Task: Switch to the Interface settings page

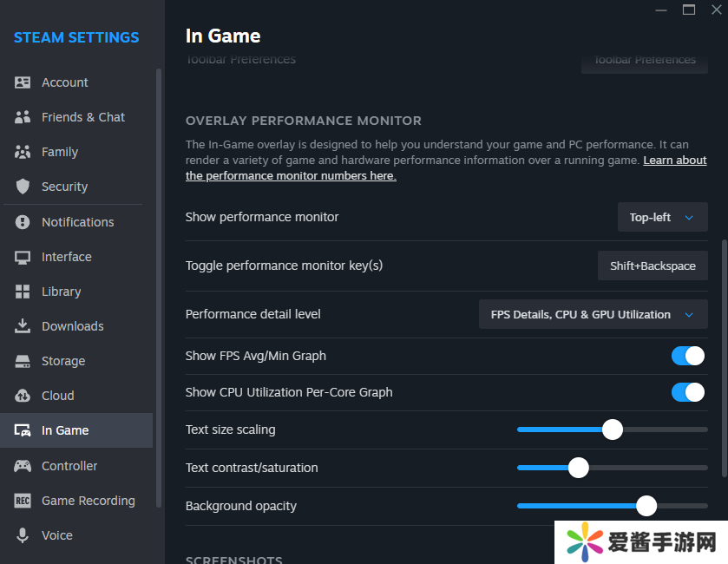Action: 66,257
